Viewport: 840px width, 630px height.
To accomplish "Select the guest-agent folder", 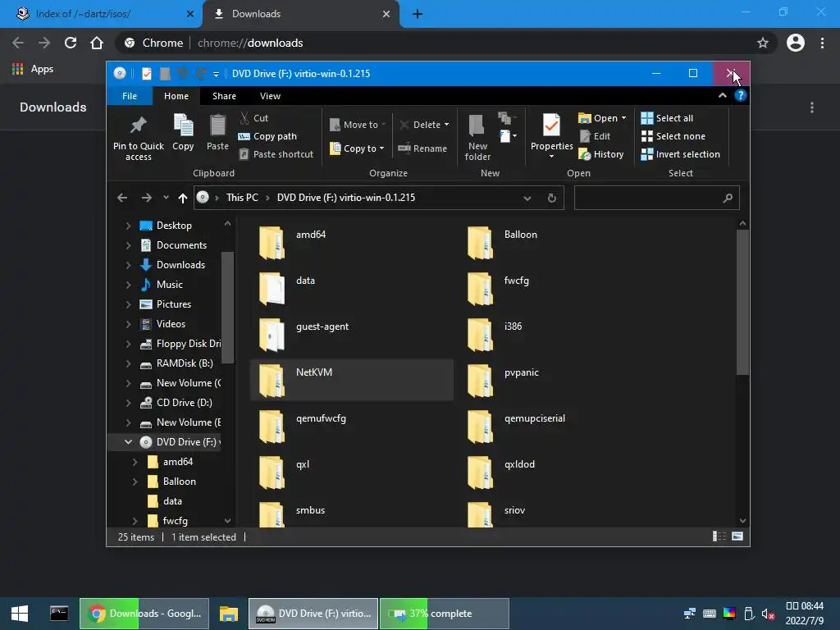I will 351,335.
